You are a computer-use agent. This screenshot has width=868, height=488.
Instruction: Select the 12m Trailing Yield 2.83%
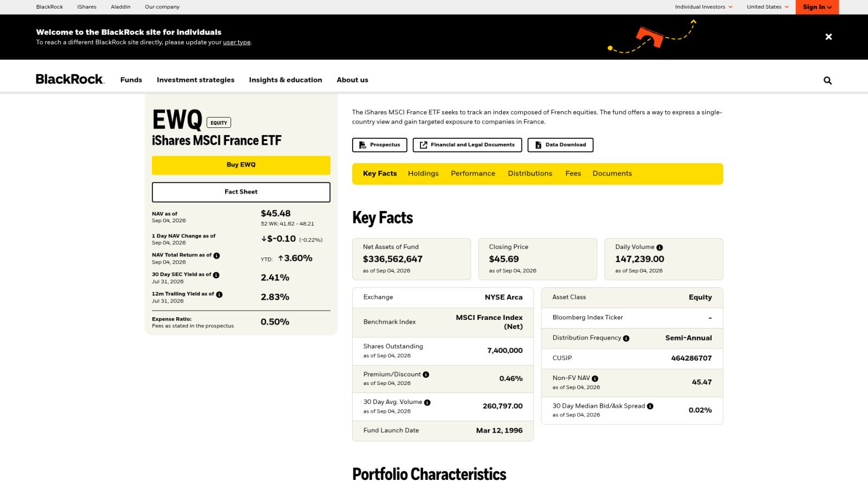(275, 297)
